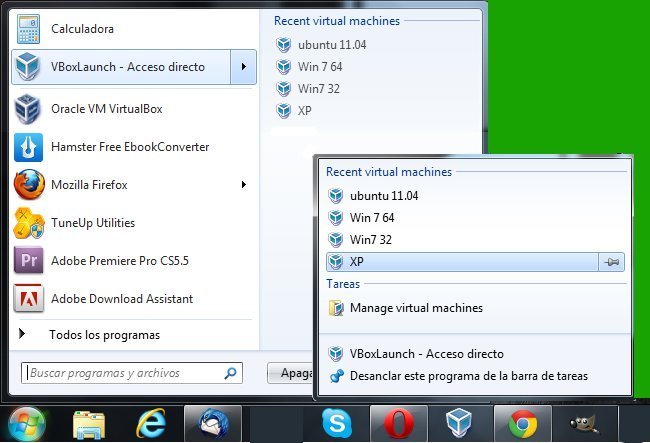Open Adobe Download Assistant
The image size is (650, 443).
(x=134, y=299)
